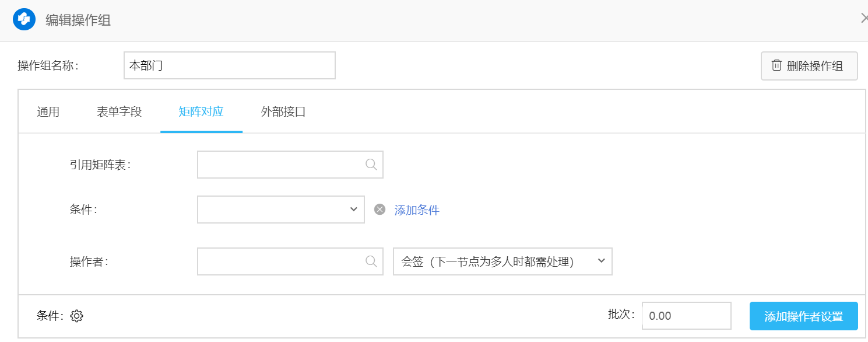Click the trash icon for deleting group
The width and height of the screenshot is (868, 342).
click(776, 65)
